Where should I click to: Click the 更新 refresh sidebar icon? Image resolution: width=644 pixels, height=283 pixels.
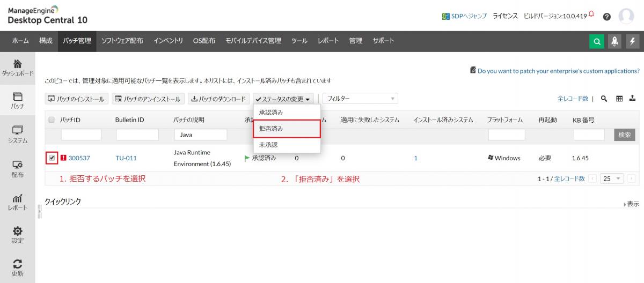tap(17, 268)
